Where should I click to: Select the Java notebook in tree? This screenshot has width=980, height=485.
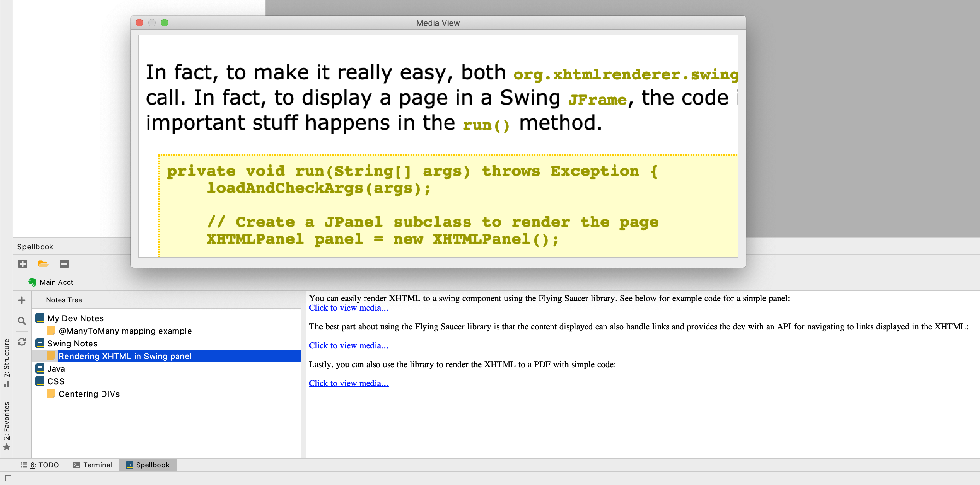56,368
